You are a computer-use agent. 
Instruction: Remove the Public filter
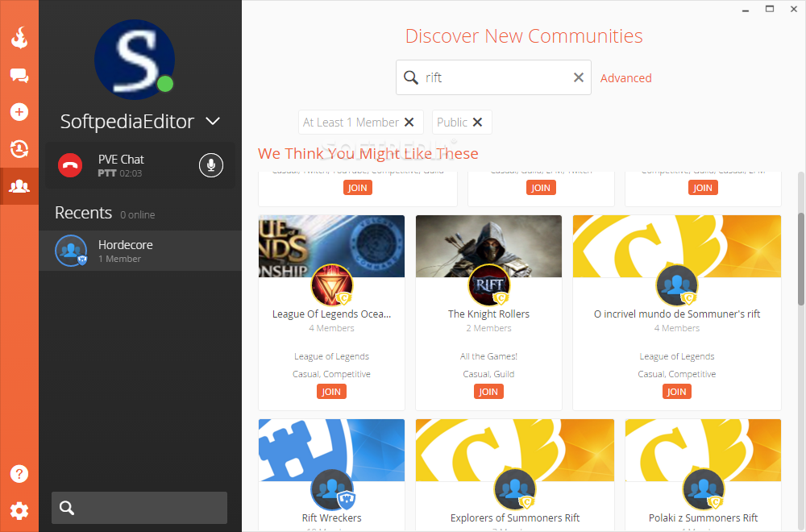(477, 123)
